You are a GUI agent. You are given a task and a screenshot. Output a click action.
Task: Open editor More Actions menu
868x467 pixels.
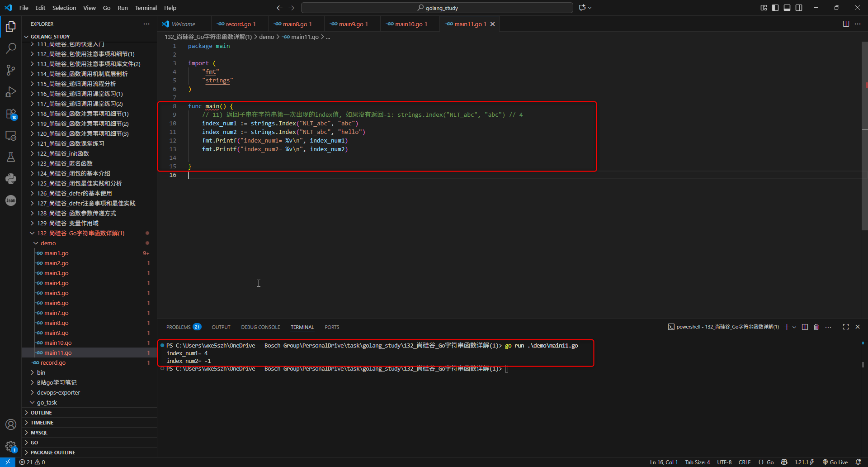[858, 24]
